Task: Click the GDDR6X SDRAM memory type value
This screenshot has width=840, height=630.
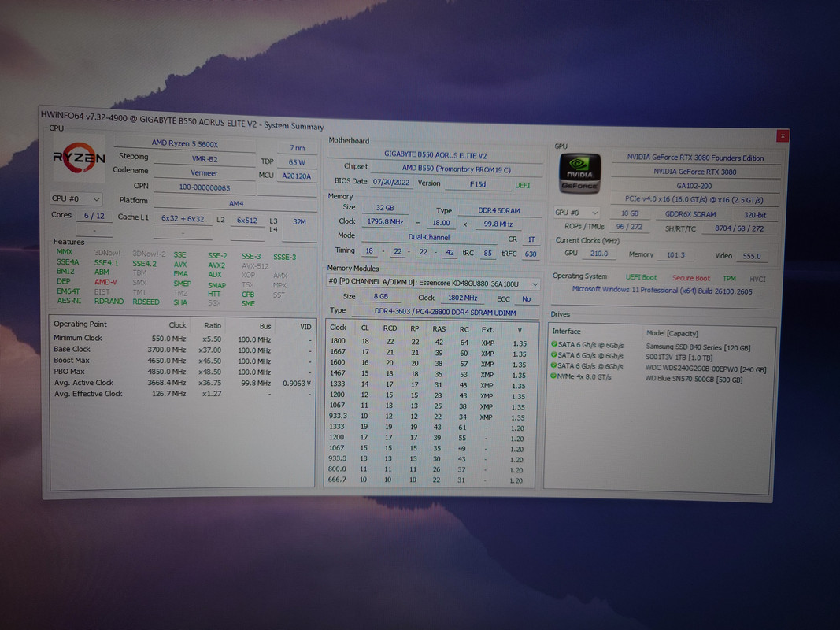Action: (x=690, y=214)
